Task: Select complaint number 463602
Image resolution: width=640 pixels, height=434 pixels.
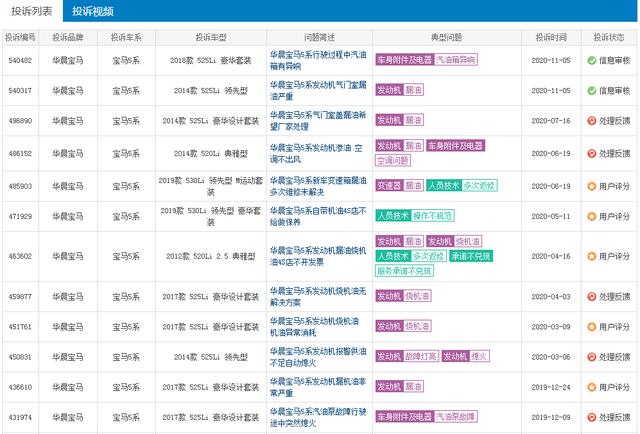Action: [20, 256]
